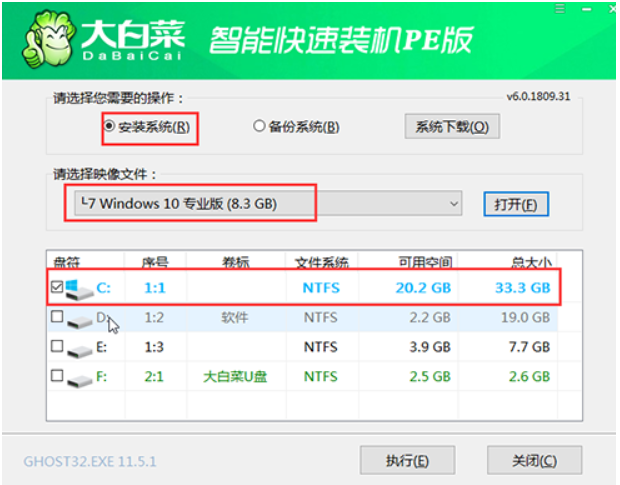This screenshot has width=620, height=485.
Task: Check the E: drive checkbox
Action: (57, 347)
